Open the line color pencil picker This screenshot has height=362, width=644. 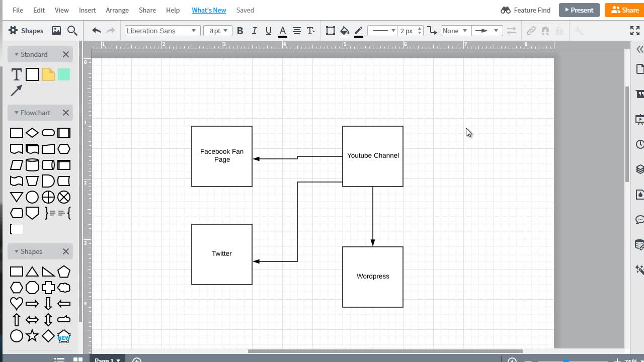(359, 31)
